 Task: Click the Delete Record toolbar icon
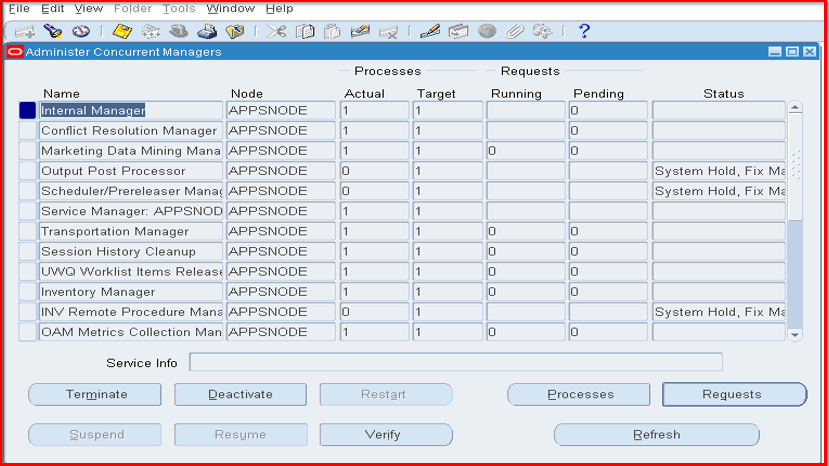pos(388,32)
